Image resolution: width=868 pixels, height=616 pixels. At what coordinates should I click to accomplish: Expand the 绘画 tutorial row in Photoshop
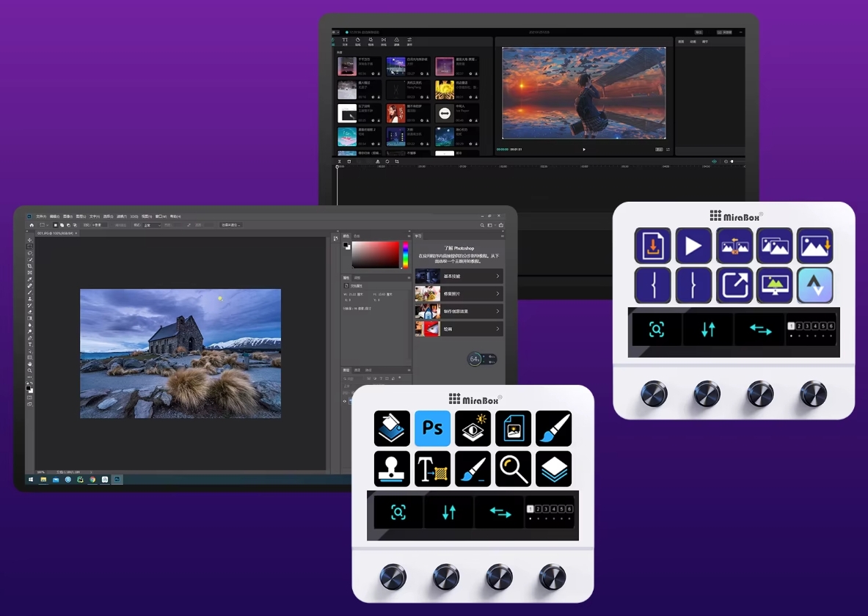point(459,329)
